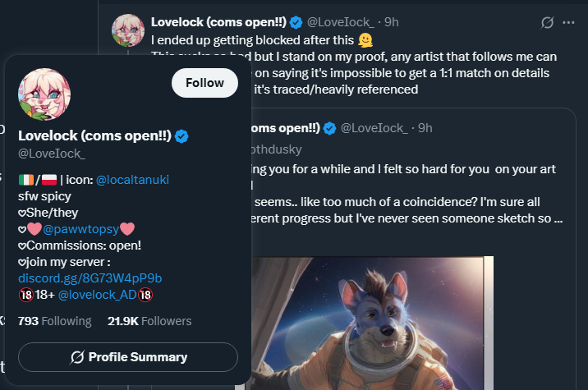The image size is (588, 390).
Task: Click verified badge in quoted tweet header
Action: click(x=329, y=128)
